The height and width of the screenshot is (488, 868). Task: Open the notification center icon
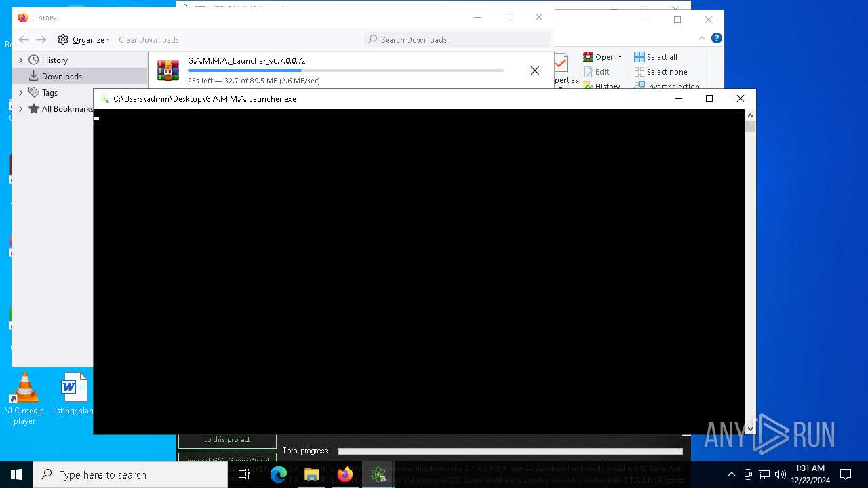[846, 474]
